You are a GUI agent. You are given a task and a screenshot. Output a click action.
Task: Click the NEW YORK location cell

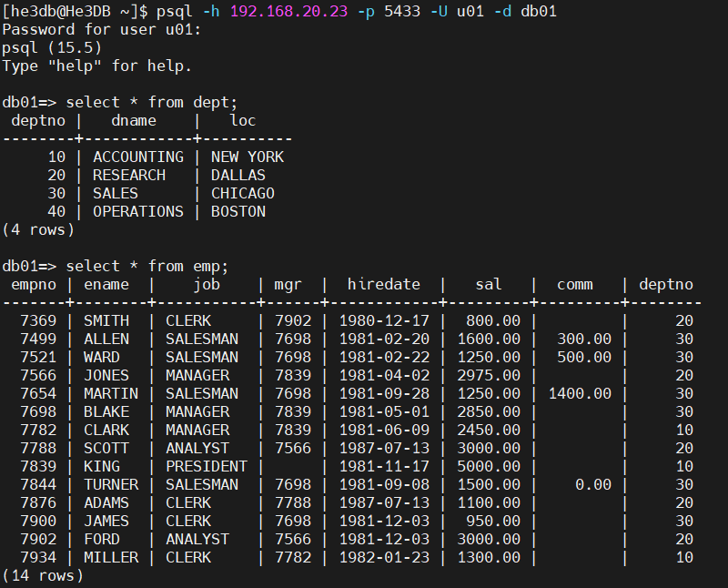click(x=247, y=157)
